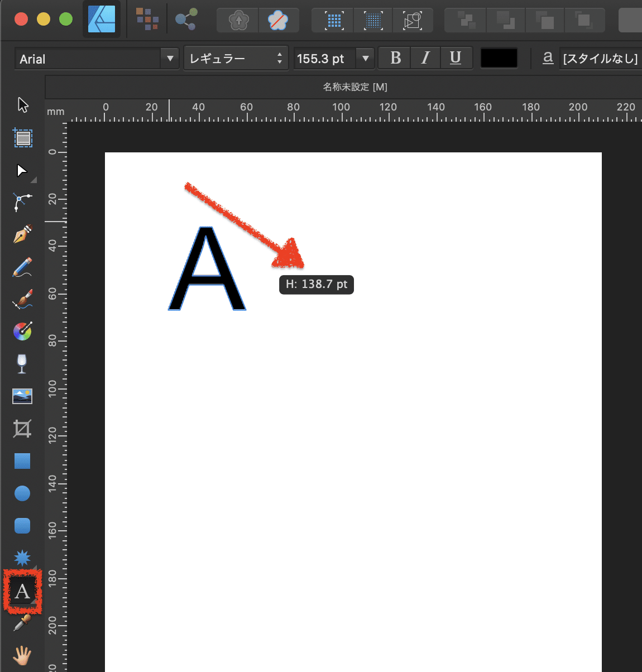Toggle underline formatting
This screenshot has width=642, height=672.
pyautogui.click(x=456, y=57)
